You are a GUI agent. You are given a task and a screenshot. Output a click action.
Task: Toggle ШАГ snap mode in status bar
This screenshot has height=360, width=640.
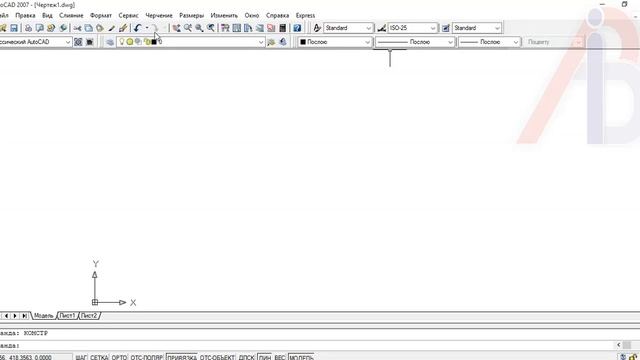(x=81, y=357)
